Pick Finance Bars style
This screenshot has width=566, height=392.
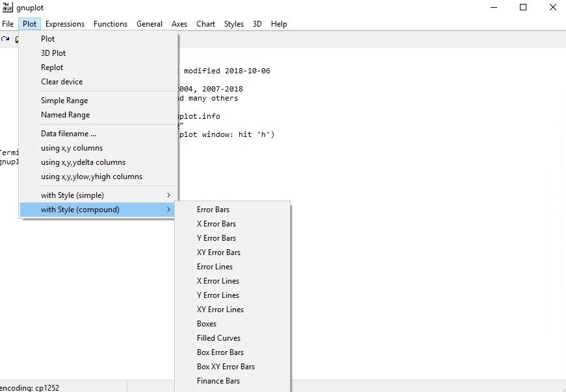click(232, 381)
